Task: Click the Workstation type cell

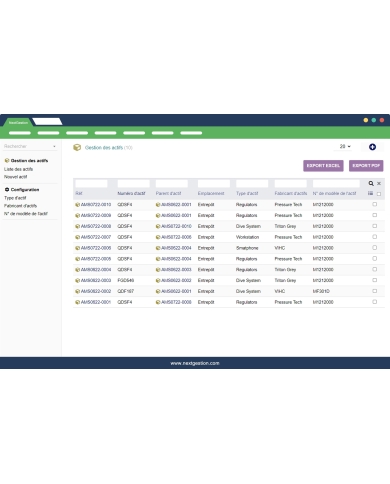Action: point(247,237)
